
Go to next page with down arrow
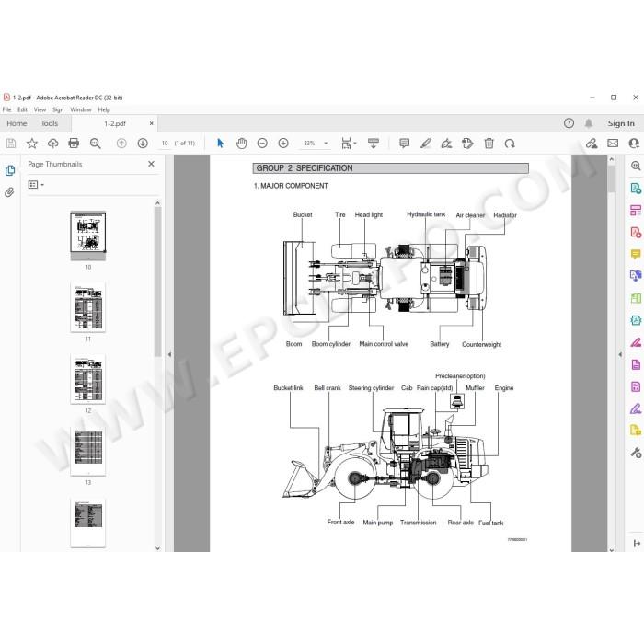point(143,144)
